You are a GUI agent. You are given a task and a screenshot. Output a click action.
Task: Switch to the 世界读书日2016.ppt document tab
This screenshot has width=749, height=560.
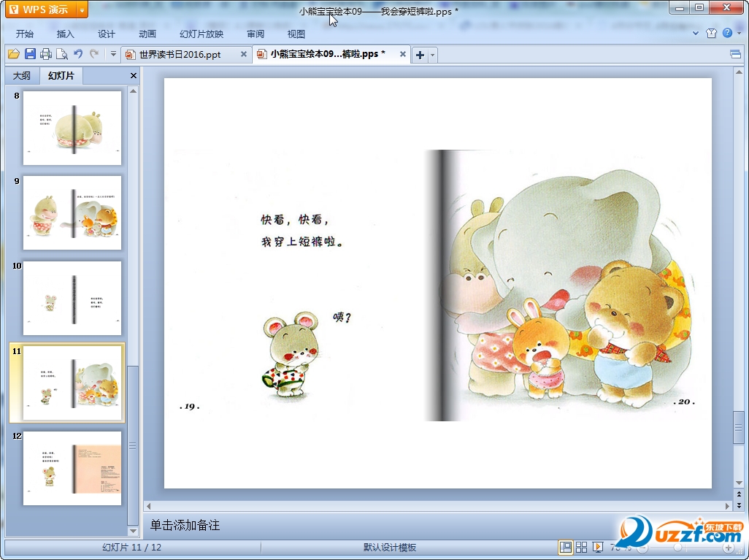(180, 55)
